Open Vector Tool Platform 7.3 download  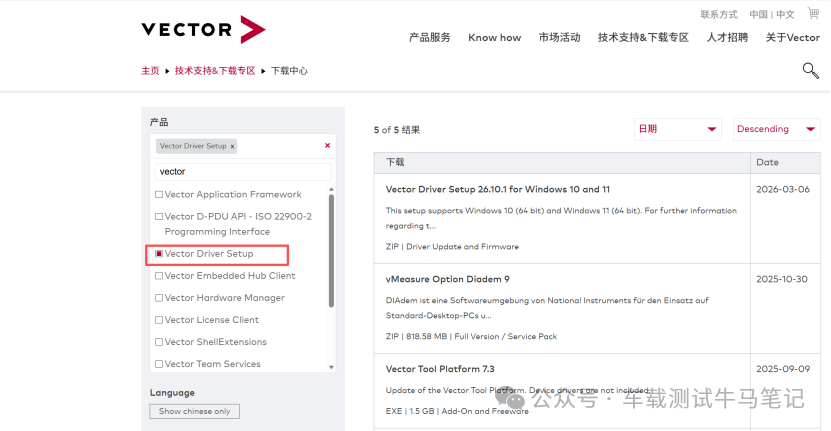coord(440,369)
